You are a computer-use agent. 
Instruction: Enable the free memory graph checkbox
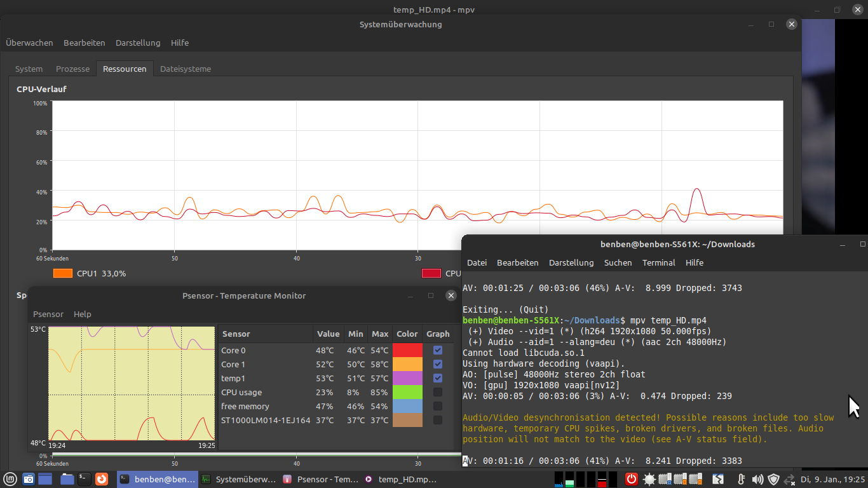(x=438, y=406)
